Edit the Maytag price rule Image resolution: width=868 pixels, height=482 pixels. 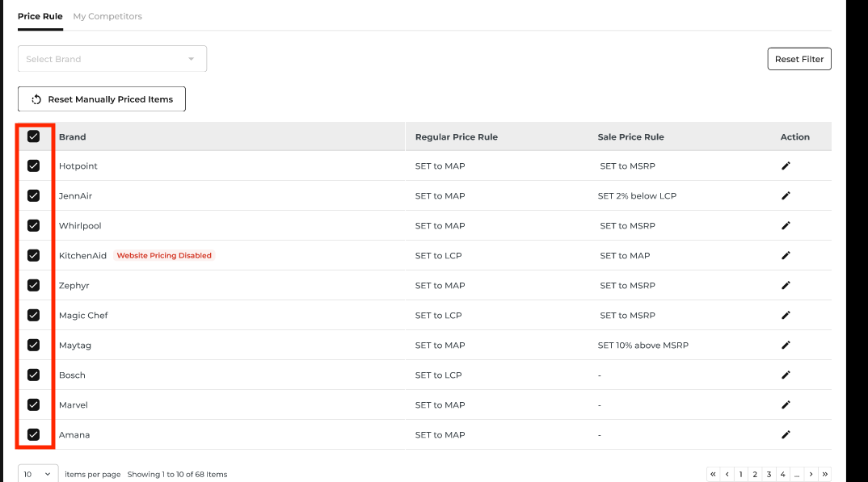click(x=786, y=345)
